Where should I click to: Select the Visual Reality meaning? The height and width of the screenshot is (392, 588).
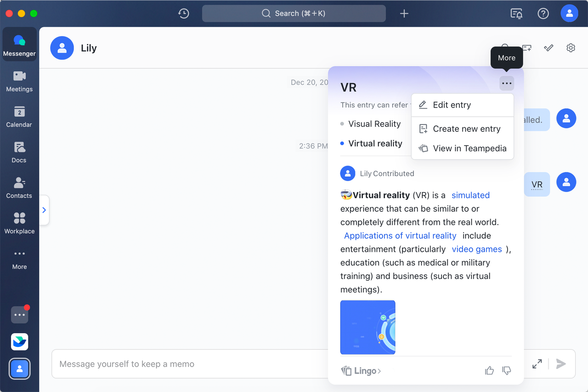[x=374, y=124]
